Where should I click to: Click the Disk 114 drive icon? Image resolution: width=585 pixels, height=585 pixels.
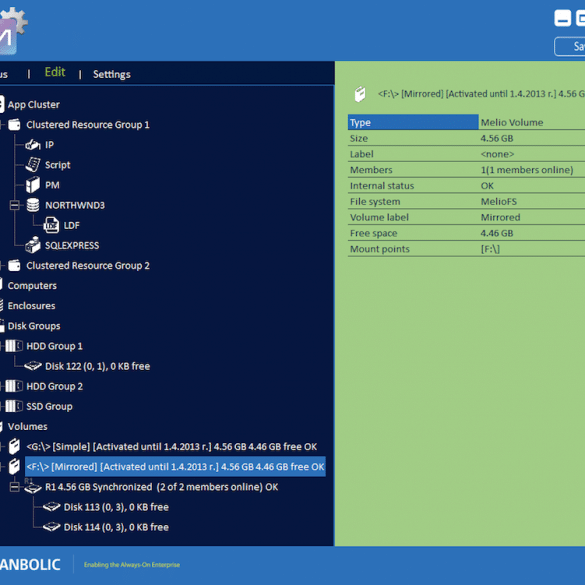51,527
